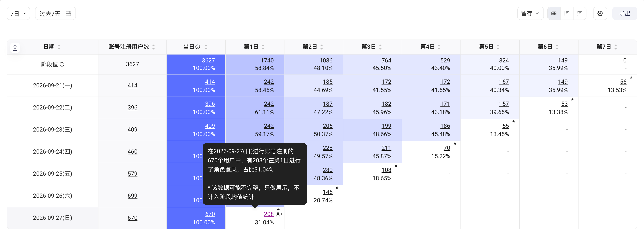Click info icon next to 阶段值

point(62,64)
